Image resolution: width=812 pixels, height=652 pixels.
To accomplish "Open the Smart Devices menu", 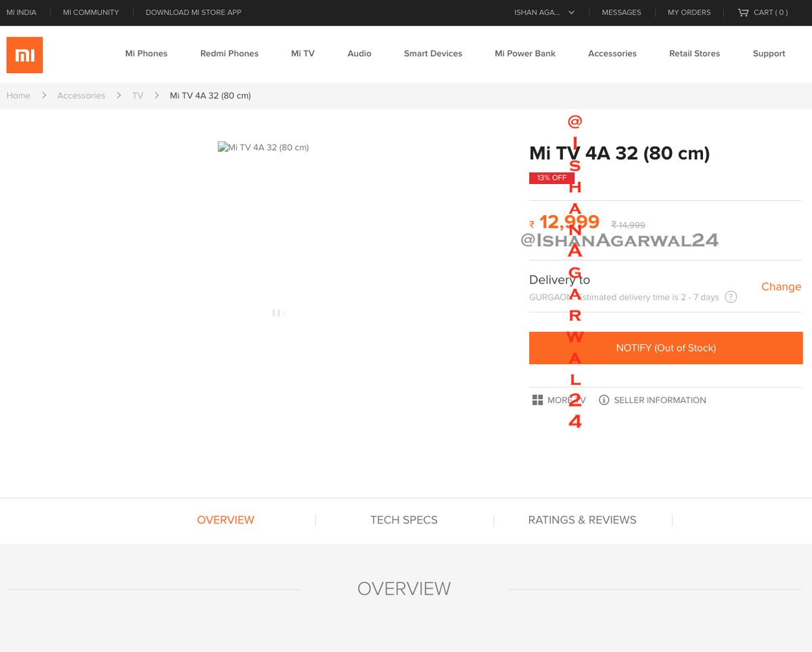I will [x=433, y=53].
